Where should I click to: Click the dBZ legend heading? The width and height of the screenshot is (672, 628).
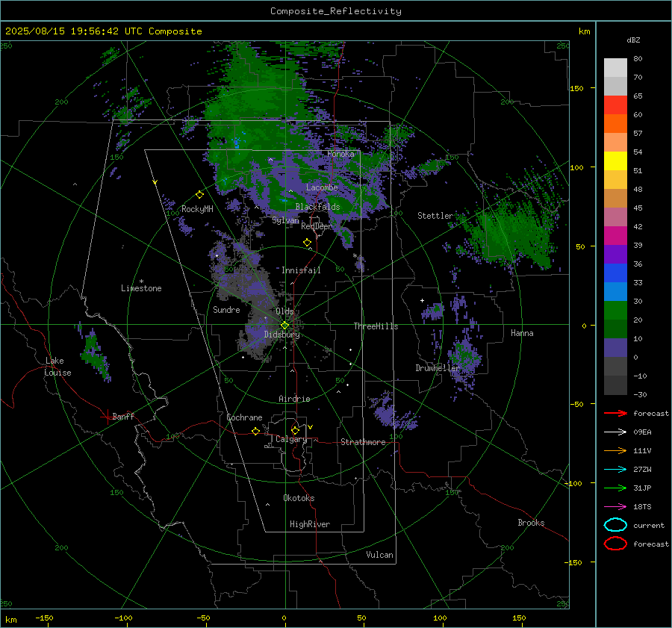[x=633, y=40]
